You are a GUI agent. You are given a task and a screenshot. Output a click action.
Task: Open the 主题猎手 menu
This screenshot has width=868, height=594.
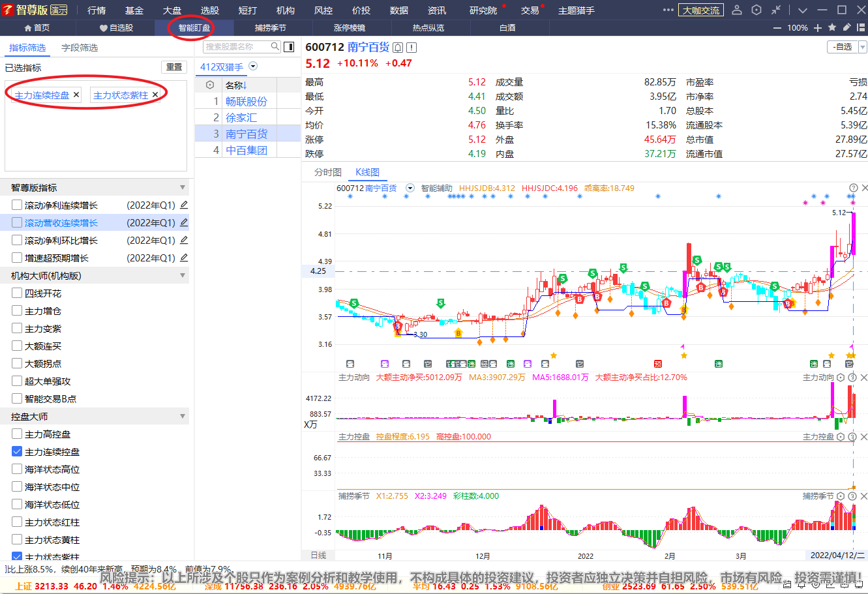[576, 10]
